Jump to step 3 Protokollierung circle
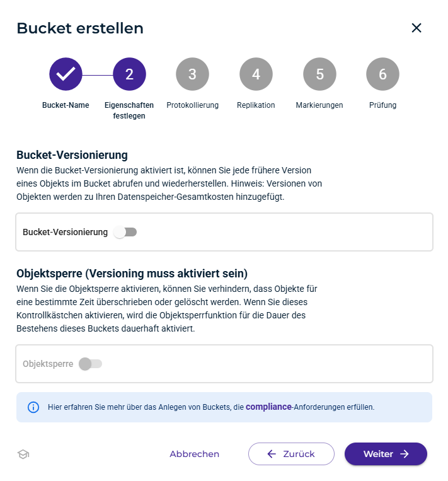Viewport: 448px width, 481px height. 192,74
